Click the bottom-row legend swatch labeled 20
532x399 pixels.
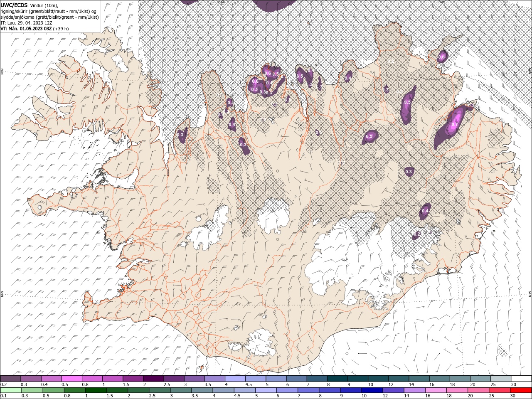pos(478,390)
